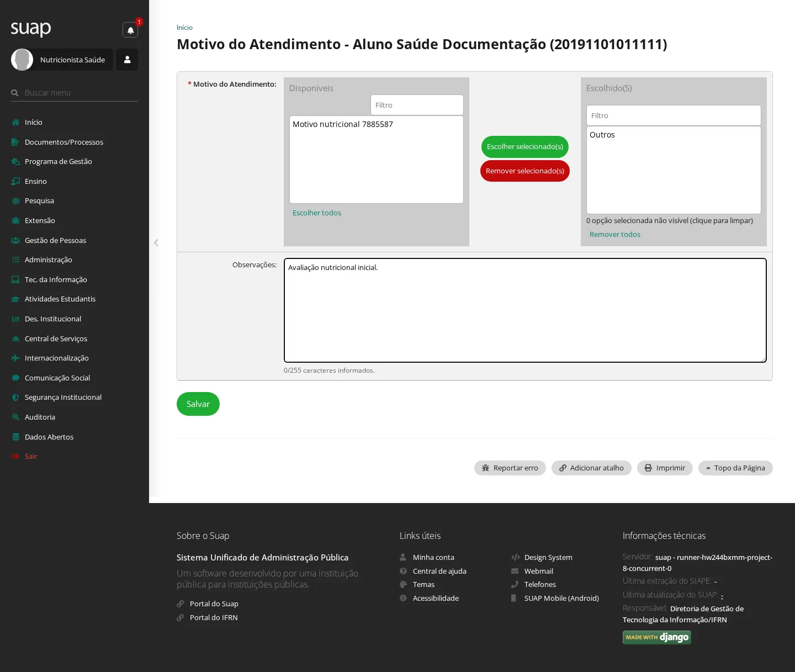Viewport: 795px width, 672px height.
Task: Click the Atividades Estudantis graduation cap icon
Action: pyautogui.click(x=15, y=299)
